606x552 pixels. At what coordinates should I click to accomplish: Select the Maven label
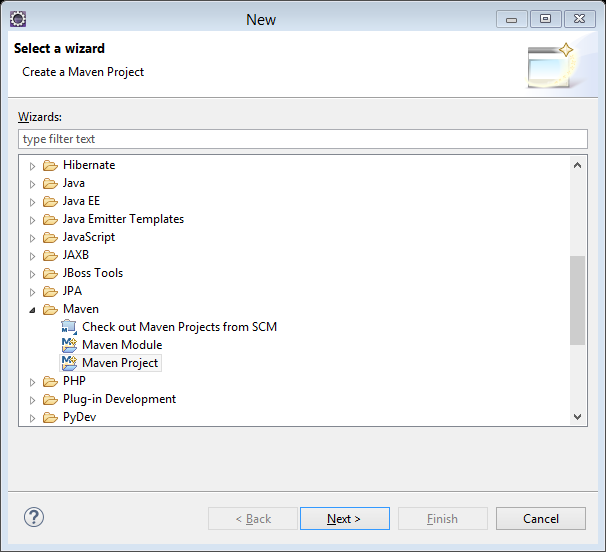81,309
